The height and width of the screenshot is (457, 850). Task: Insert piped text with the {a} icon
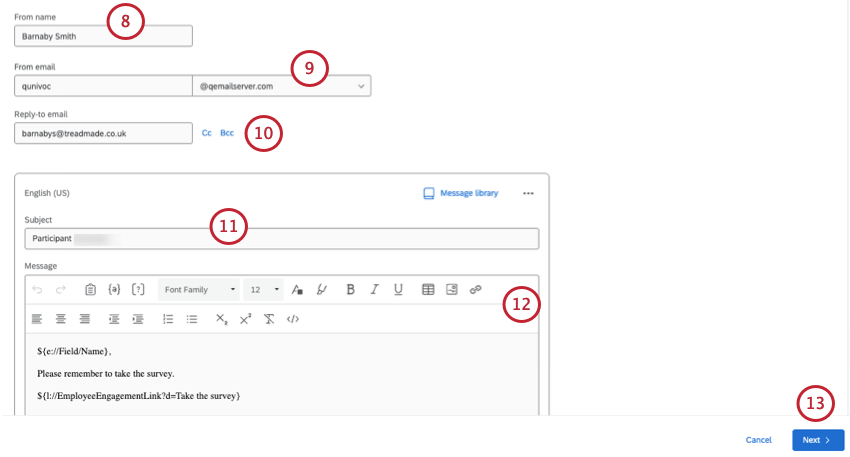pyautogui.click(x=114, y=289)
